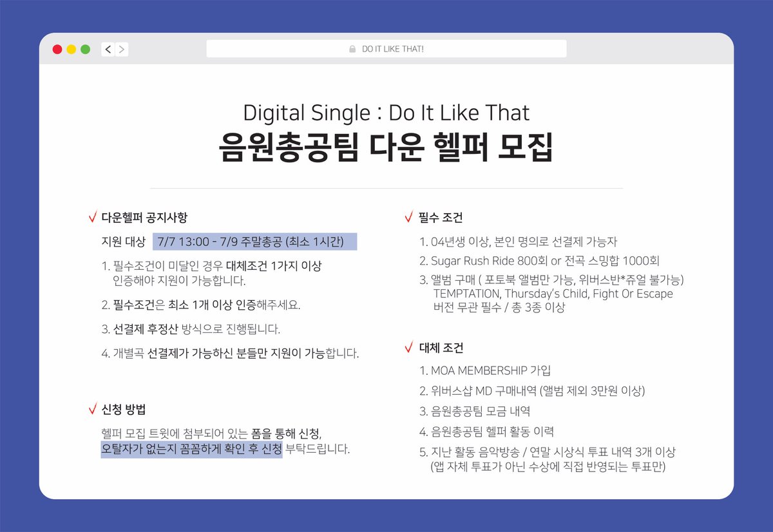Image resolution: width=773 pixels, height=532 pixels.
Task: Click the DO IT LIKE THAT! address bar
Action: coord(386,49)
